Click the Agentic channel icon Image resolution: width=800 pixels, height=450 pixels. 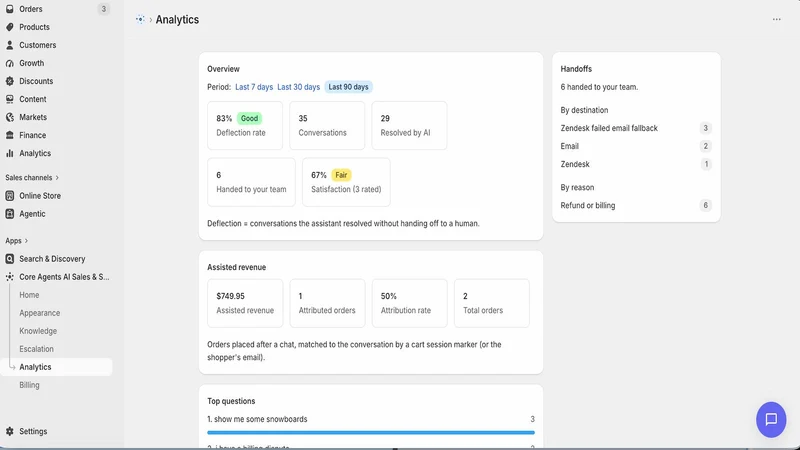(10, 214)
